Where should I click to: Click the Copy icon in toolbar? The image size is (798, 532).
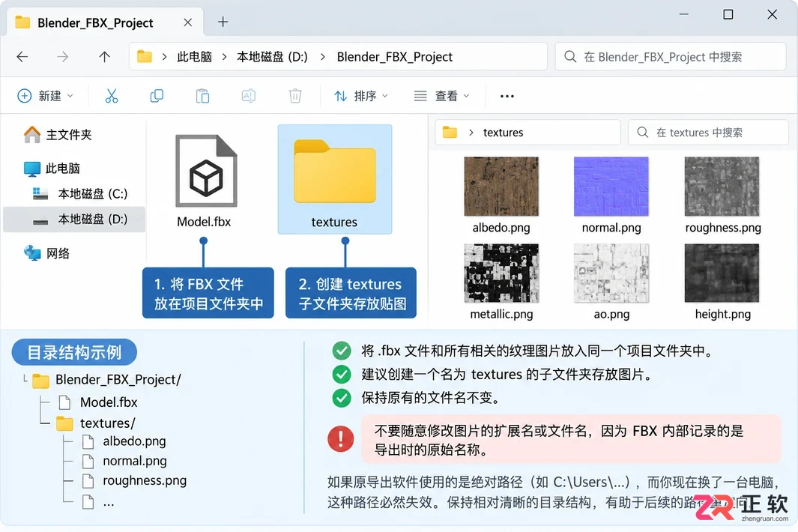click(157, 96)
